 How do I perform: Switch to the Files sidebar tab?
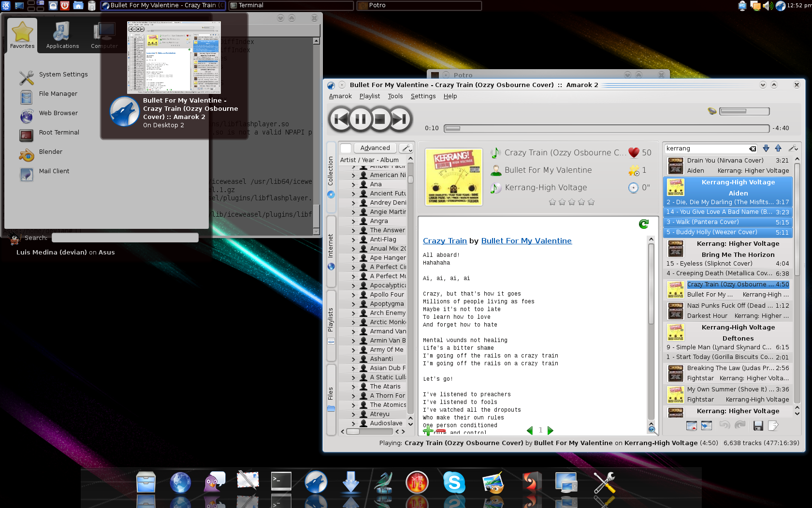coord(331,399)
